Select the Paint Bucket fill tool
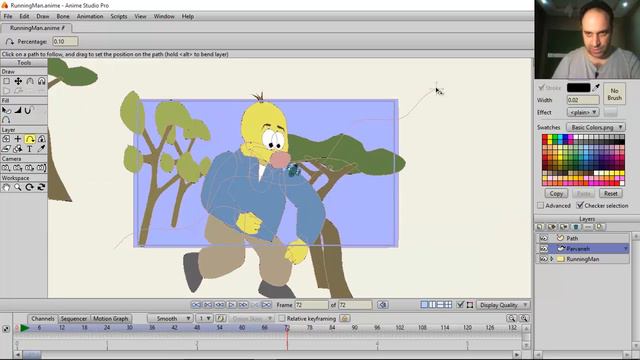 coord(18,110)
